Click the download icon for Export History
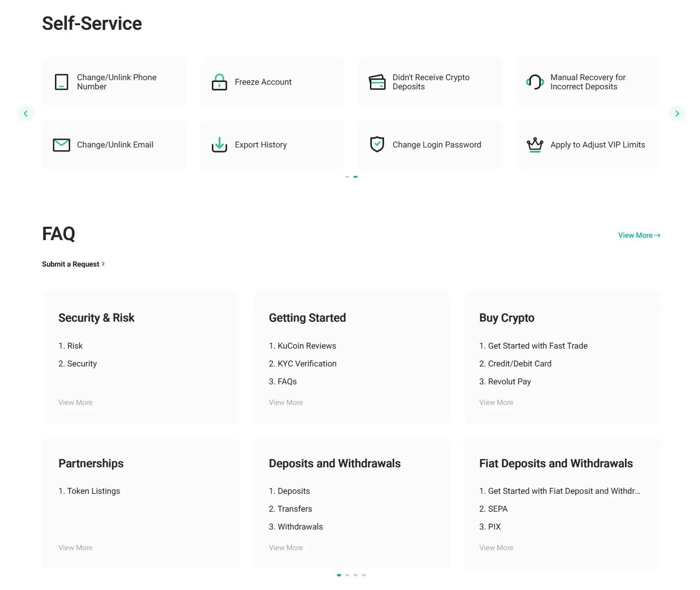Viewport: 700px width, 590px height. (x=219, y=145)
